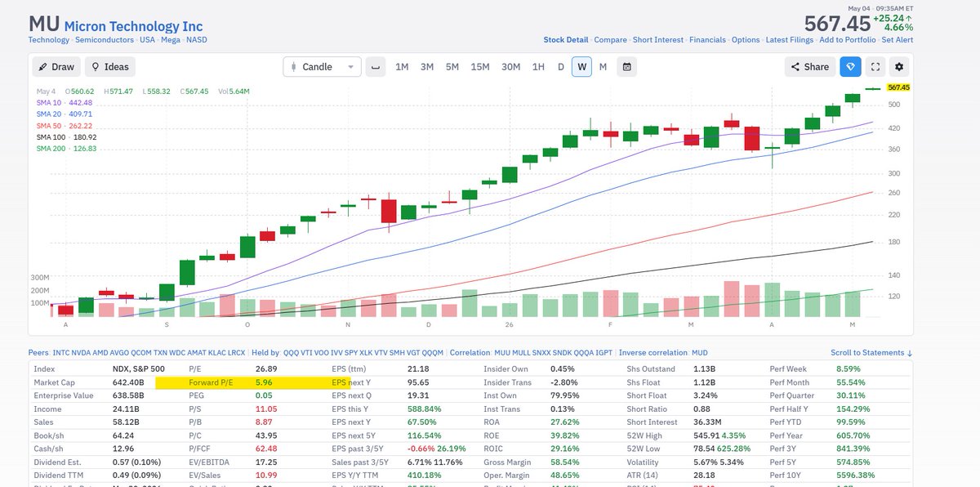Open the calendar date range icon
Viewport: 980px width, 487px height.
[x=627, y=67]
